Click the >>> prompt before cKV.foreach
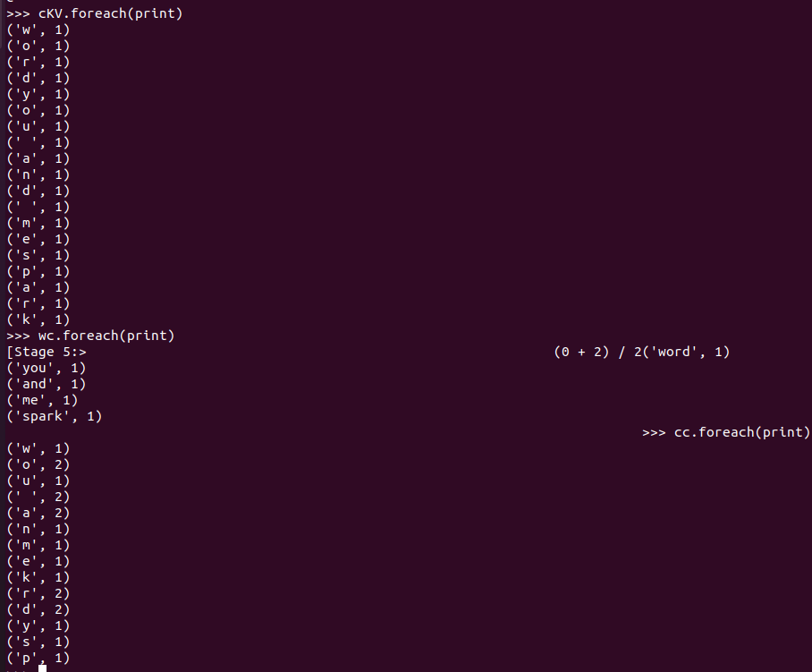Screen dimensions: 812x672 (x=17, y=13)
